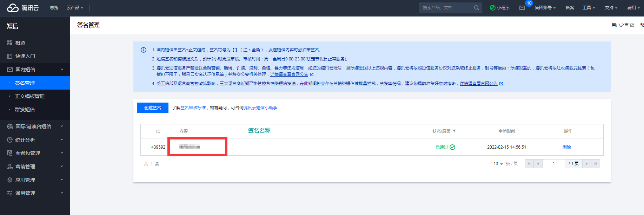The image size is (644, 215).
Task: Open the 集团账号 dropdown
Action: 545,8
